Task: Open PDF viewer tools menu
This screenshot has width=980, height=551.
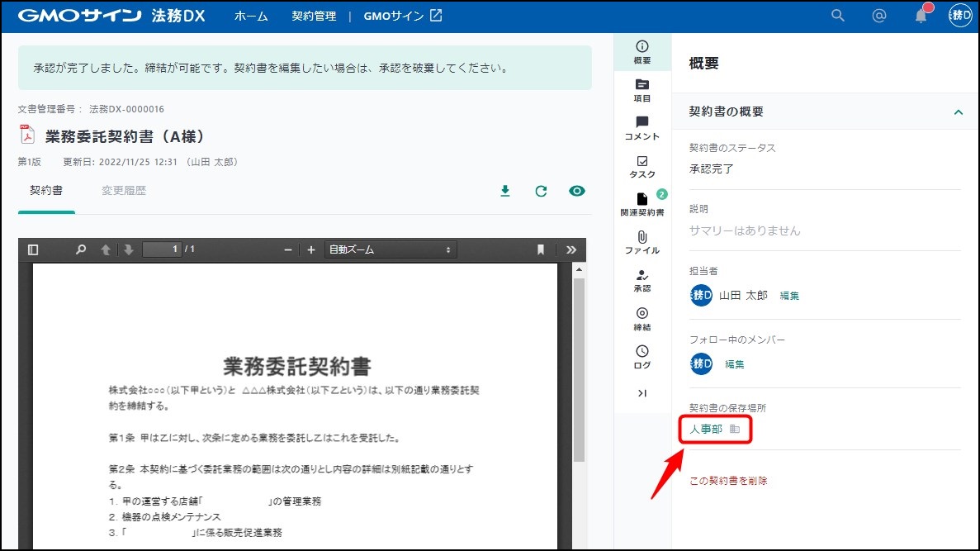Action: tap(571, 249)
